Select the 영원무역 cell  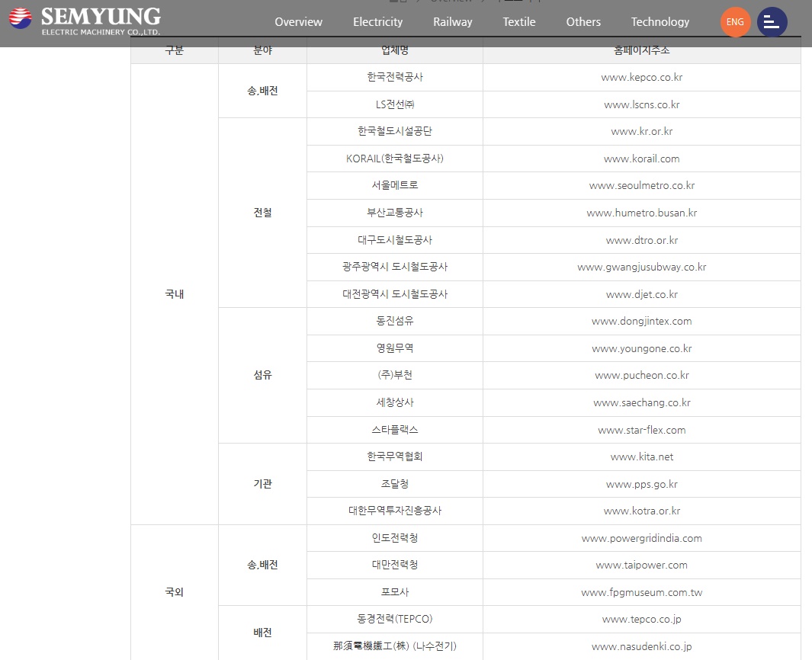tap(395, 348)
